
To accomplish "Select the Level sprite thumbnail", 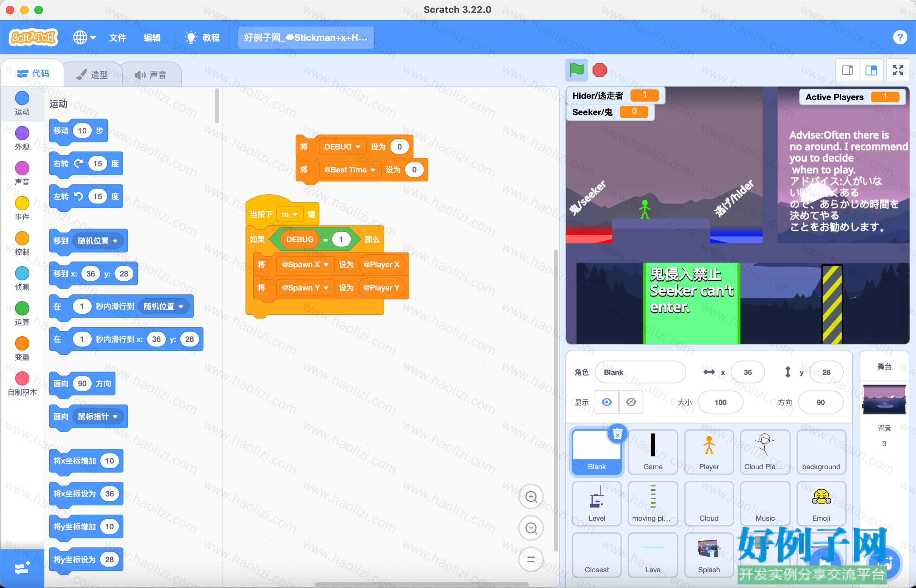I will (x=597, y=504).
